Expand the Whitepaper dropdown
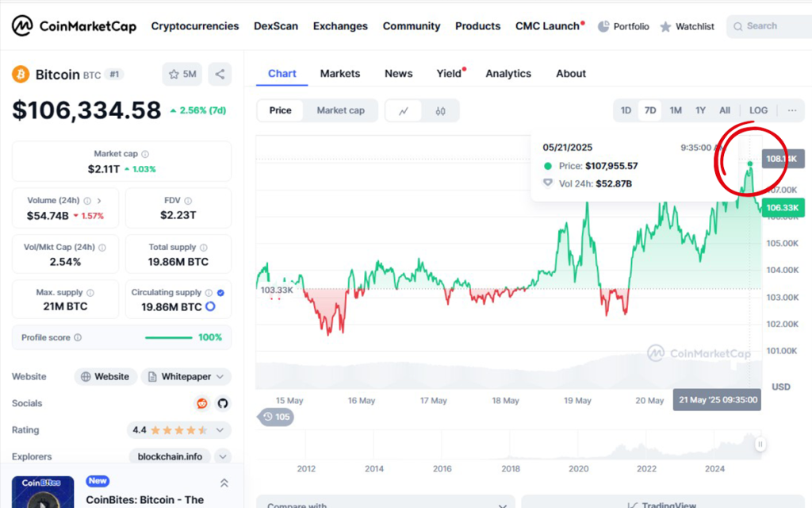812x508 pixels. [x=186, y=376]
